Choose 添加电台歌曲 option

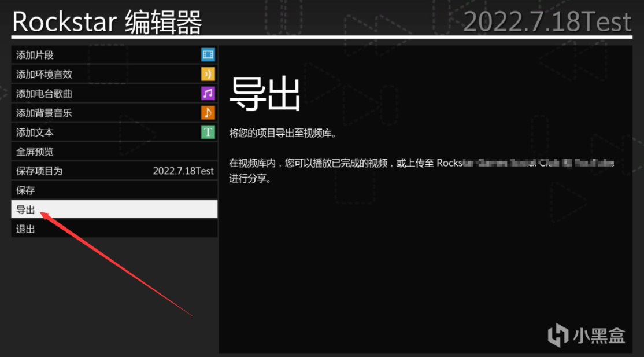click(114, 93)
